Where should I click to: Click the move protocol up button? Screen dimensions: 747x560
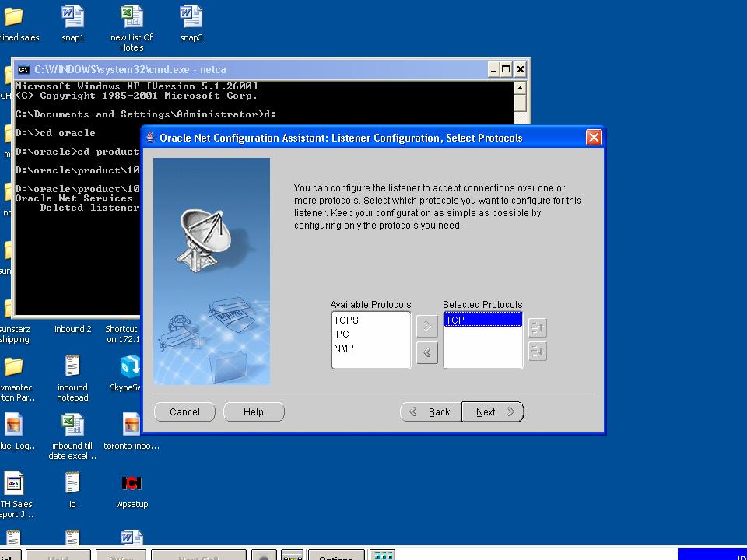click(538, 327)
